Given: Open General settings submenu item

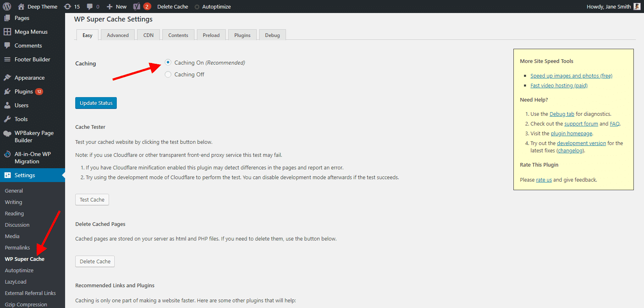Looking at the screenshot, I should point(14,191).
